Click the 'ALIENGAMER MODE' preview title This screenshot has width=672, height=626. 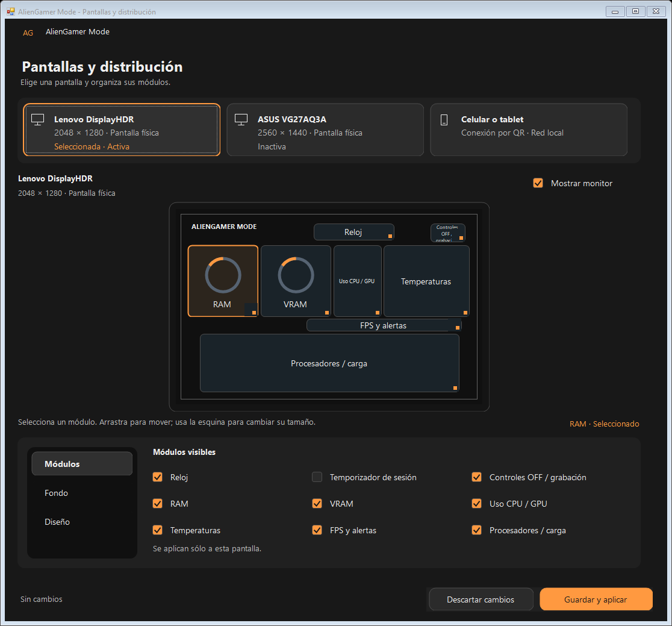click(x=224, y=227)
